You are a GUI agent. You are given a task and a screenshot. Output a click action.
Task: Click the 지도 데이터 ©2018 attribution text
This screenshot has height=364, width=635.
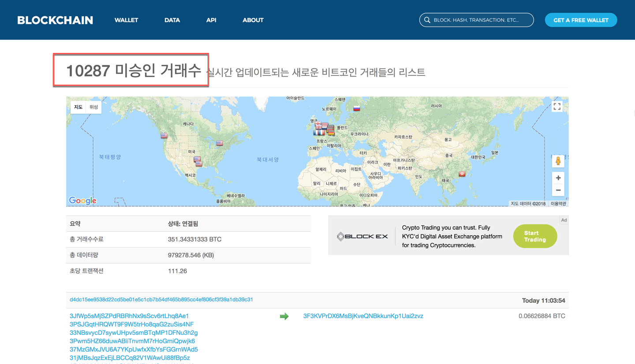tap(528, 204)
